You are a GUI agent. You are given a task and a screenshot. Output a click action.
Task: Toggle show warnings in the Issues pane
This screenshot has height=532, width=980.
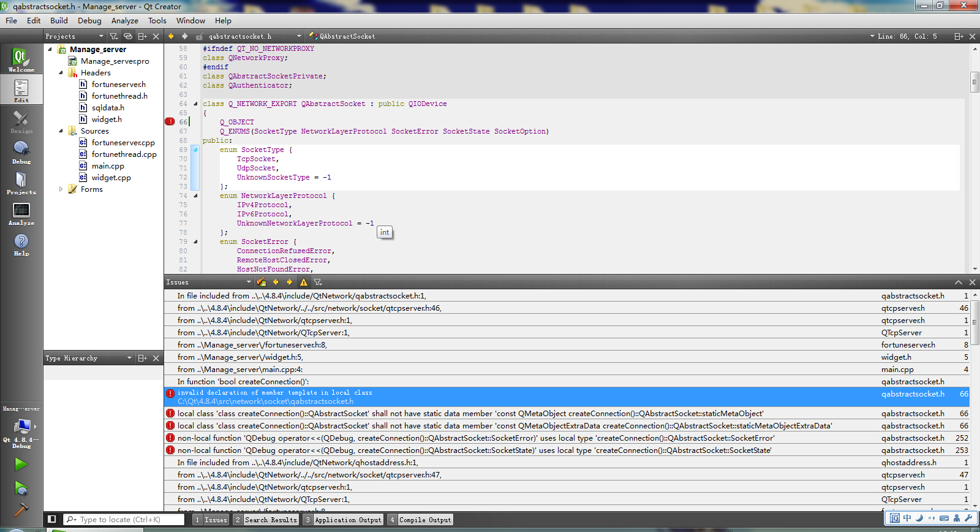point(304,282)
